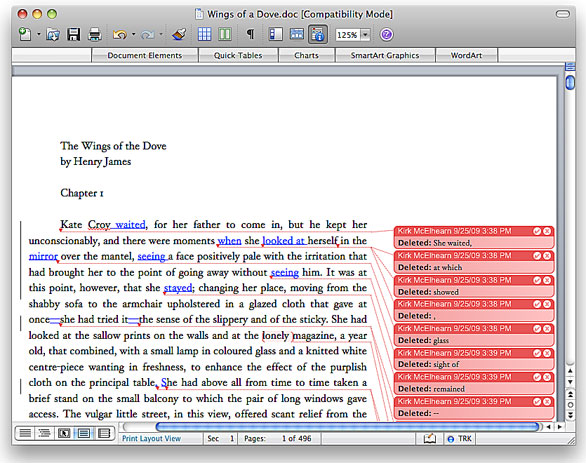This screenshot has height=463, width=586.
Task: Reject the deleted double-dash change
Action: click(547, 402)
